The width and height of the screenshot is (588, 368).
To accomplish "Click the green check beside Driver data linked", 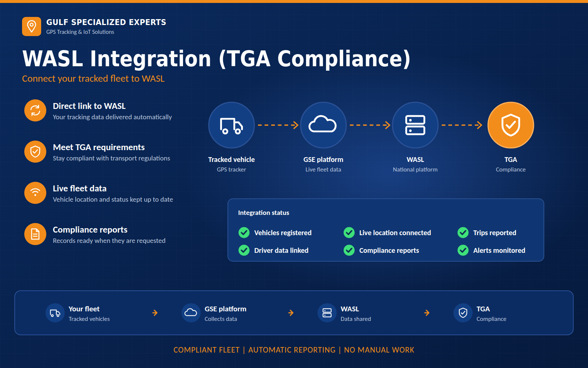I will coord(244,250).
